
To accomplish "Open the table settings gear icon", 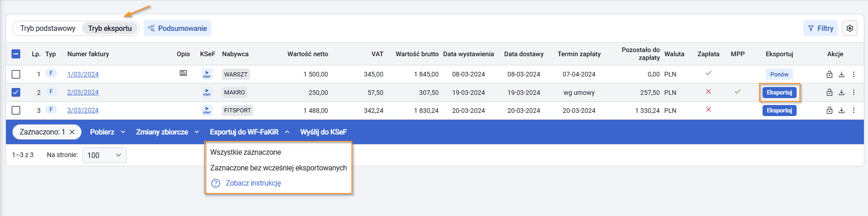I will 850,28.
